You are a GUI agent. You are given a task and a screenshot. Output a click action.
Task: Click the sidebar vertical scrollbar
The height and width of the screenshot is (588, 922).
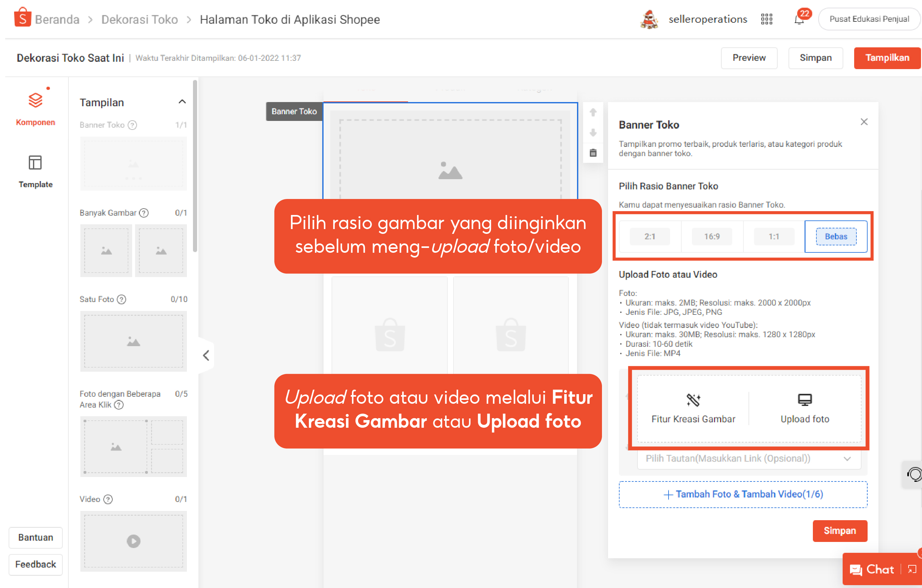pyautogui.click(x=195, y=166)
